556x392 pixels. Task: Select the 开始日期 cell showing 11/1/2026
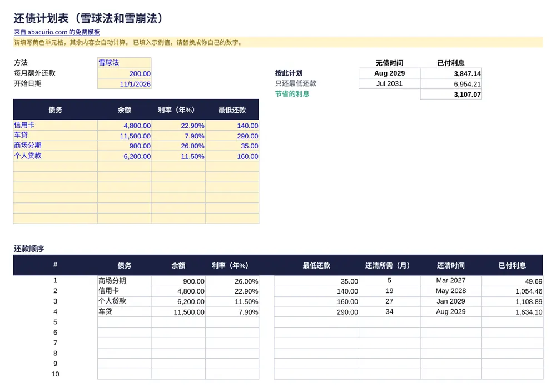[x=125, y=84]
